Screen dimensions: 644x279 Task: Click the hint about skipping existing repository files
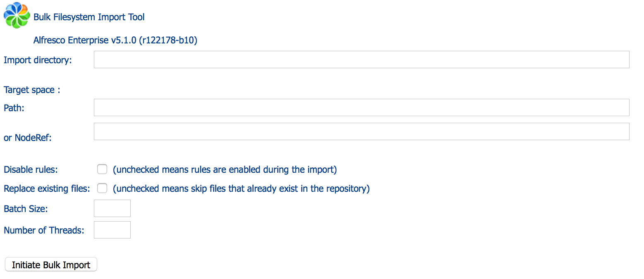tap(241, 188)
